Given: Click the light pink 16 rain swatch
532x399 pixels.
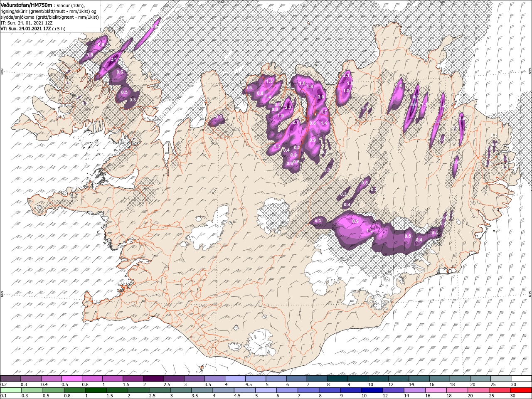Looking at the screenshot, I should pos(435,390).
